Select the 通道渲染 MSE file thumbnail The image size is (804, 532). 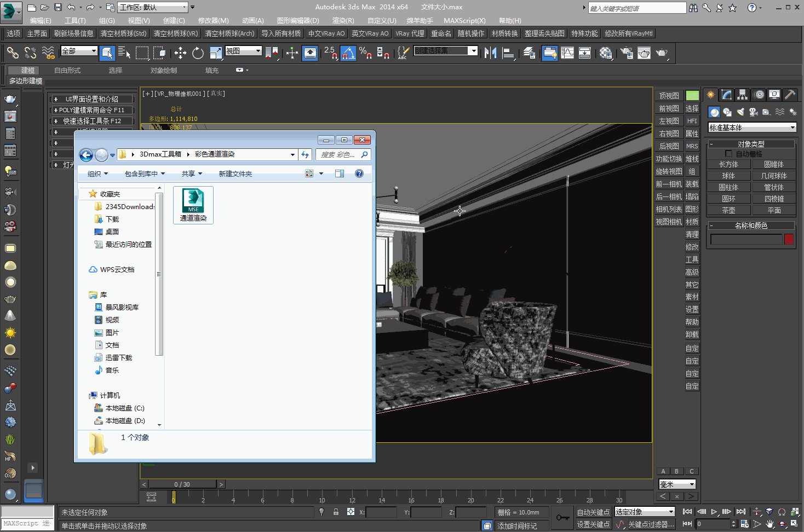(193, 205)
